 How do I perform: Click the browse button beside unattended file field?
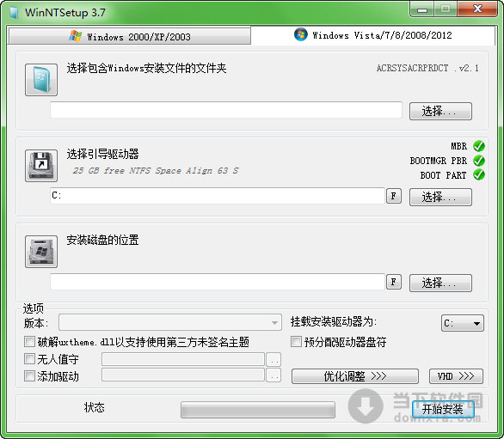tap(274, 359)
